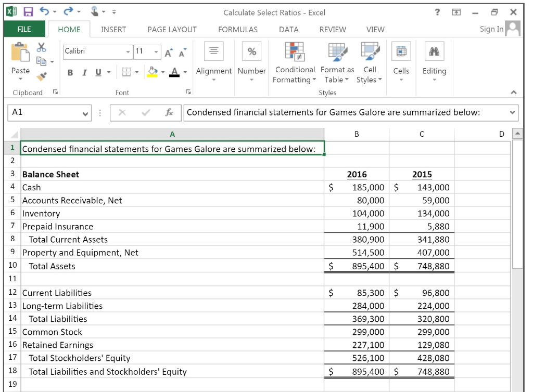Open the Calibri font name dropdown
The height and width of the screenshot is (392, 533).
(x=128, y=51)
